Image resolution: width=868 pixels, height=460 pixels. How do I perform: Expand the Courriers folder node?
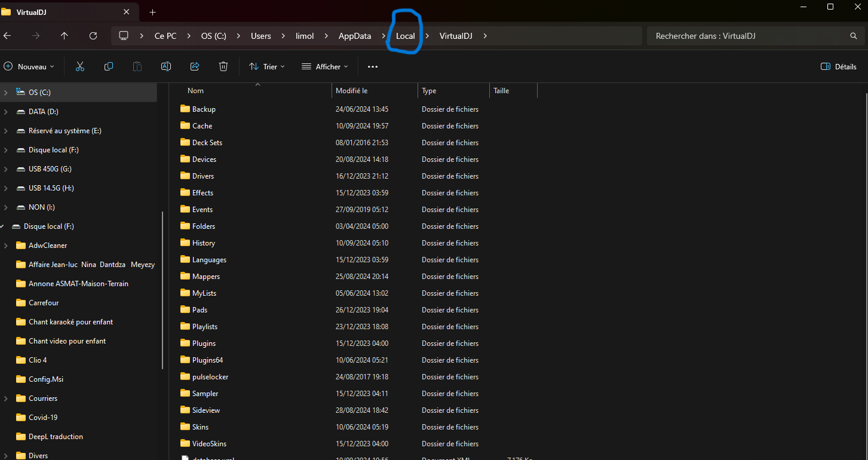click(x=6, y=398)
